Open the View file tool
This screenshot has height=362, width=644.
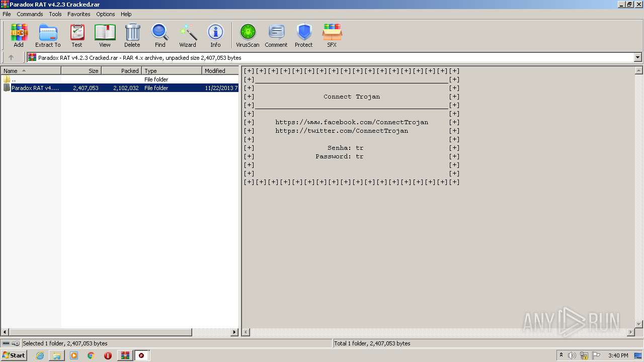click(105, 35)
